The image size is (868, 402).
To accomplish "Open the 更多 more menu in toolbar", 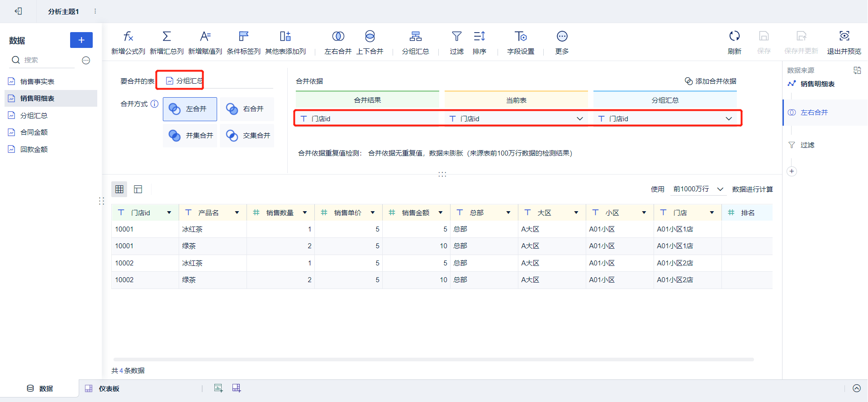I will (562, 43).
